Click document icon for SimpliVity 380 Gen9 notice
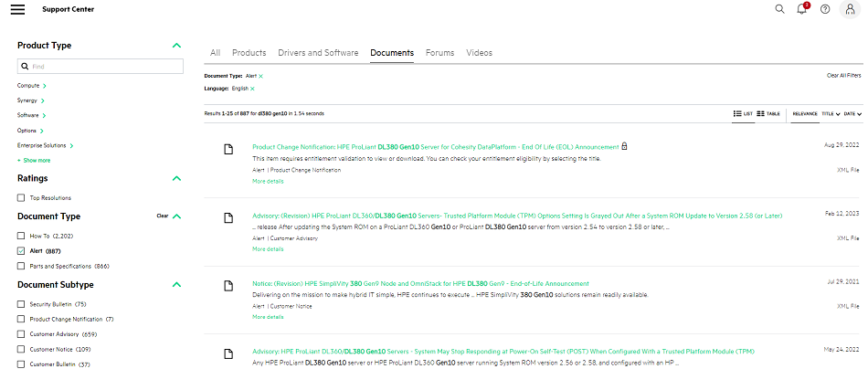The width and height of the screenshot is (868, 369). [228, 286]
